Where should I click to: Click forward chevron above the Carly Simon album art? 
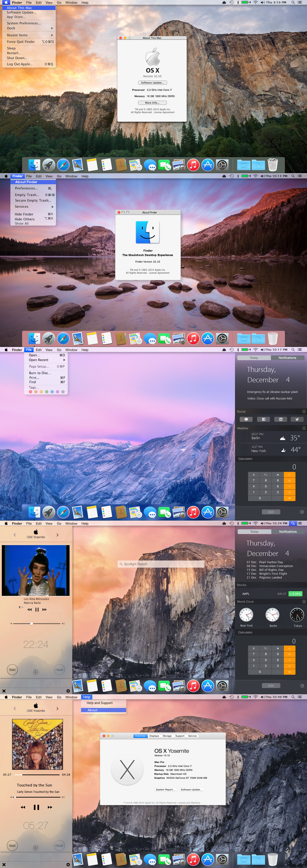click(57, 708)
